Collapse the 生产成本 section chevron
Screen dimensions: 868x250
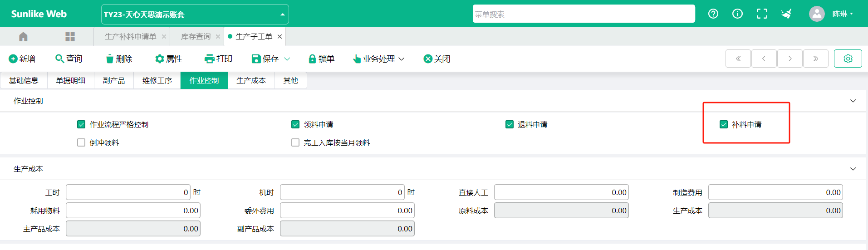853,169
